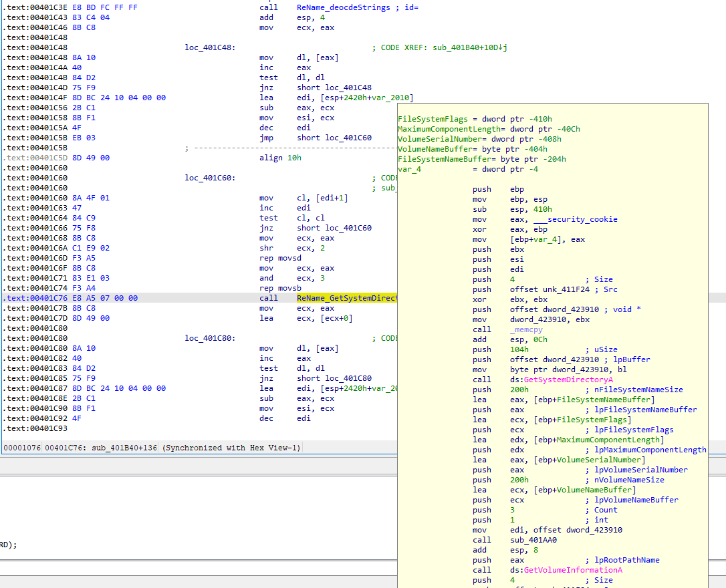Click 'FileSystemFlags = dword ptr -410h' in popup
Screen dimensions: 726x588
pyautogui.click(x=475, y=119)
